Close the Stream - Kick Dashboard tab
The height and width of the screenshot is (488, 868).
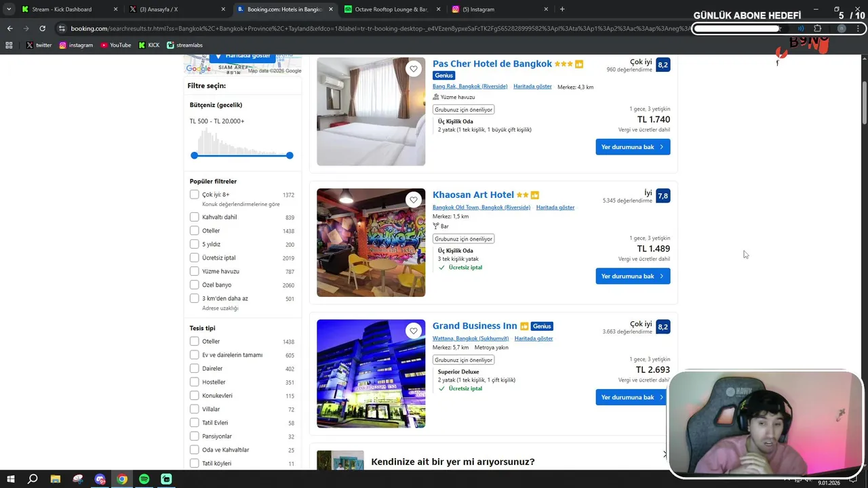pyautogui.click(x=116, y=9)
